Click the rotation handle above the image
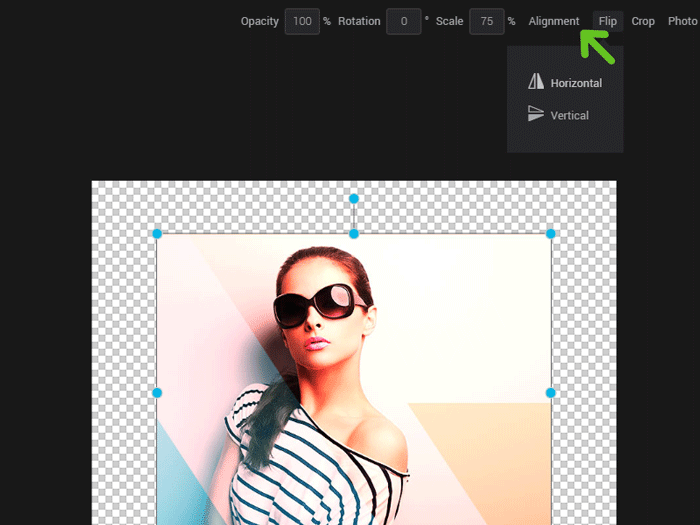 click(x=353, y=199)
